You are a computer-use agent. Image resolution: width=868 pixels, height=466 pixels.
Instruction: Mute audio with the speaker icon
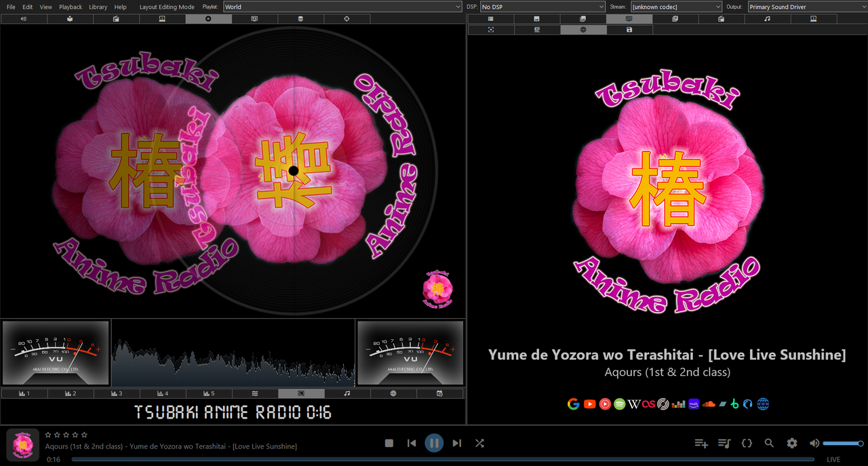814,443
